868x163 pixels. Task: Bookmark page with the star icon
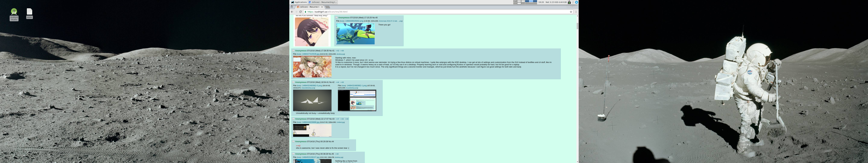pyautogui.click(x=571, y=12)
